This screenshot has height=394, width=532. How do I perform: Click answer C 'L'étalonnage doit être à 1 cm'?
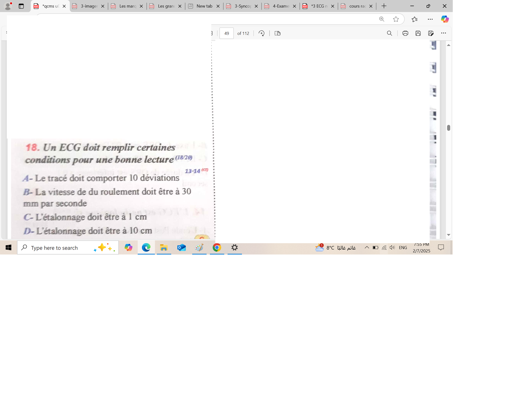tap(85, 217)
